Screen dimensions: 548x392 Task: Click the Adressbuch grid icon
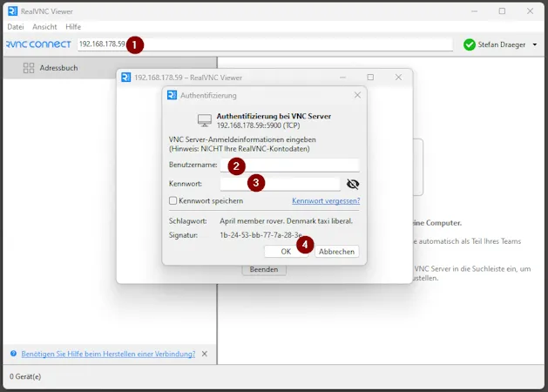coord(29,67)
